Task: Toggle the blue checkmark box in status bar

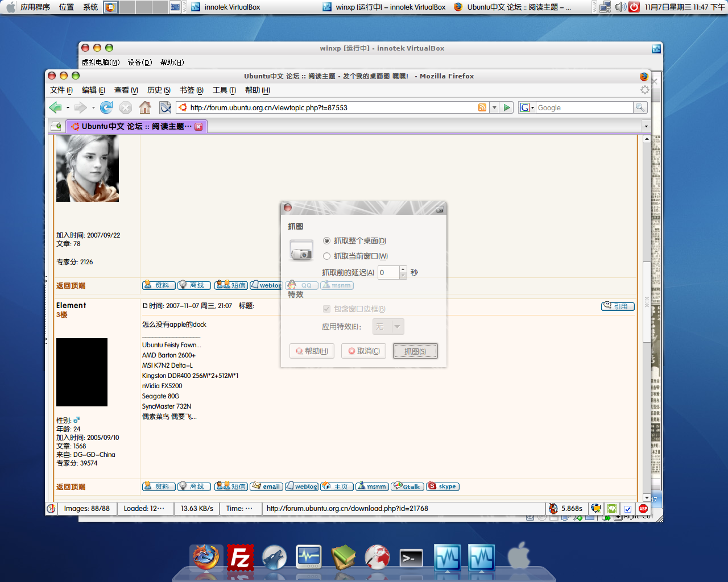Action: click(627, 509)
